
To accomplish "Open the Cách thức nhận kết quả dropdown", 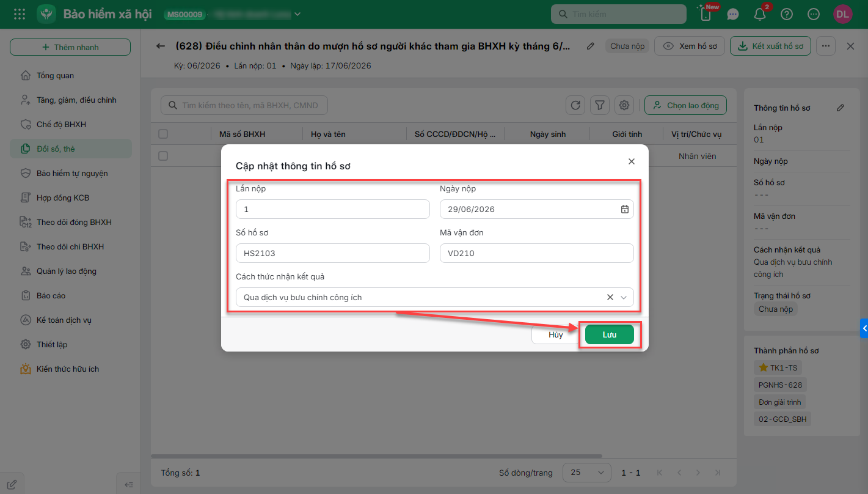I will coord(624,297).
